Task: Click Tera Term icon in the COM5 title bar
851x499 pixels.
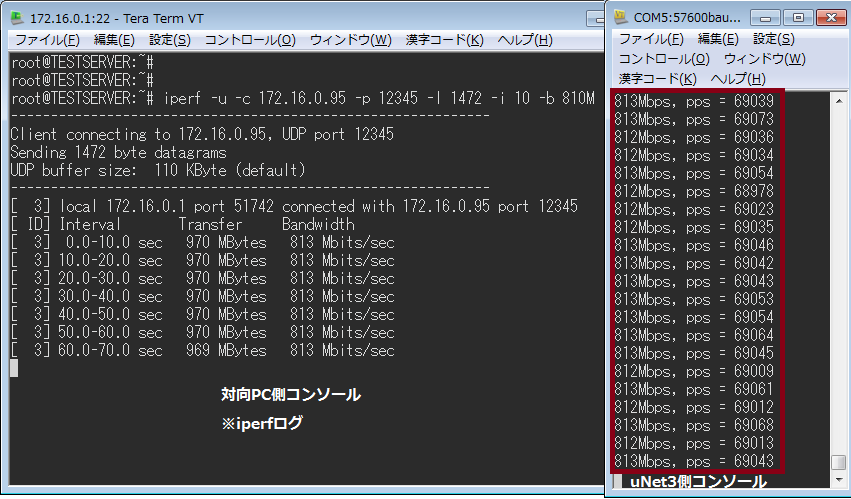Action: point(621,18)
